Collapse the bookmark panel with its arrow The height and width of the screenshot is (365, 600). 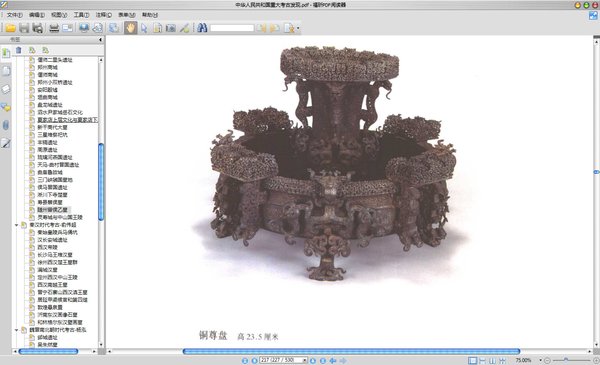(100, 39)
